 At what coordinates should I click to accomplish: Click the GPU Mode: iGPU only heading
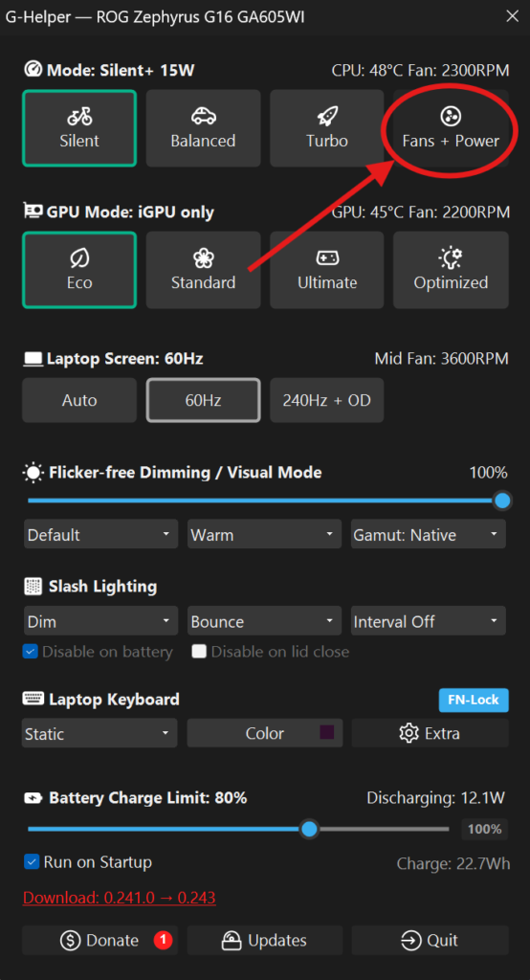(130, 212)
